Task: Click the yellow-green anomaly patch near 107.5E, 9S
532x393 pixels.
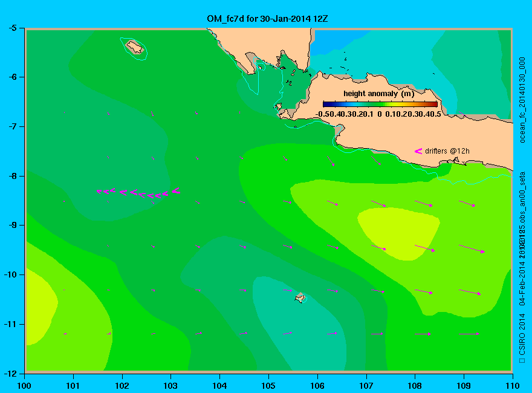Action: [399, 233]
